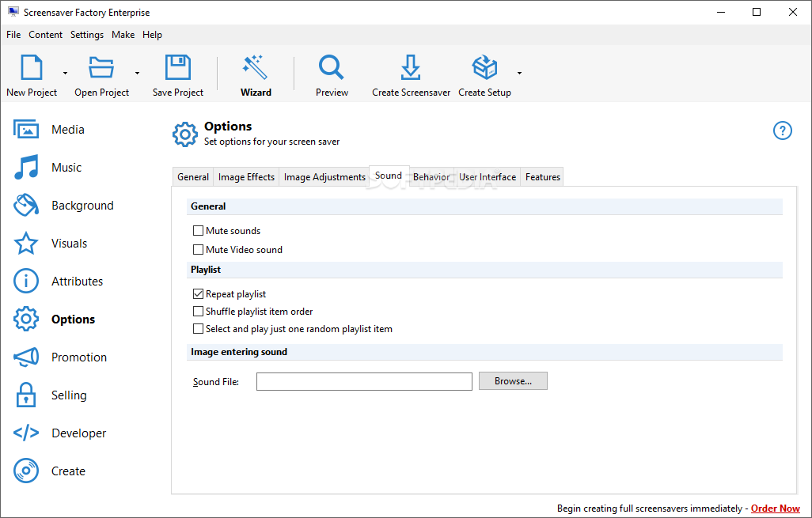Enable the Mute sounds checkbox

198,231
